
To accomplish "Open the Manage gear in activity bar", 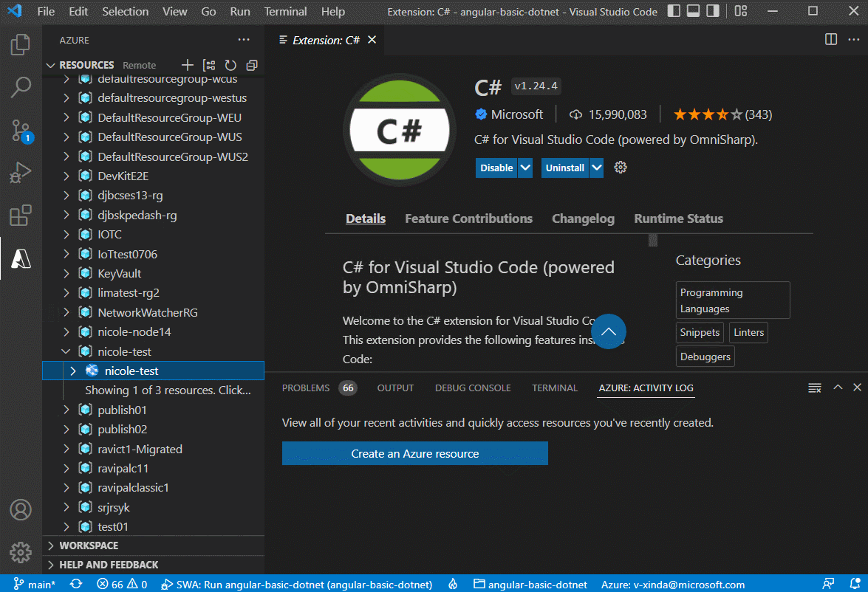I will pyautogui.click(x=21, y=552).
